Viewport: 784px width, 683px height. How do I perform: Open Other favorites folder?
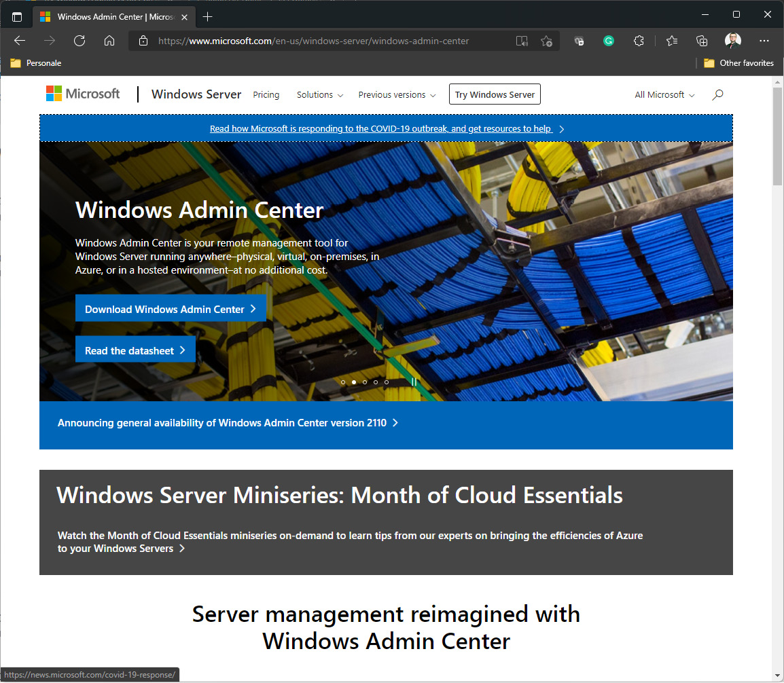coord(738,63)
